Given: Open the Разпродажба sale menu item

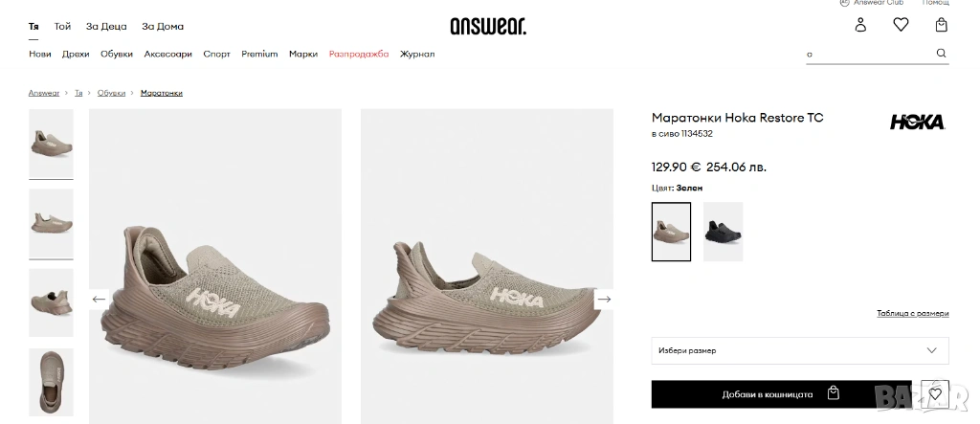Looking at the screenshot, I should tap(359, 54).
